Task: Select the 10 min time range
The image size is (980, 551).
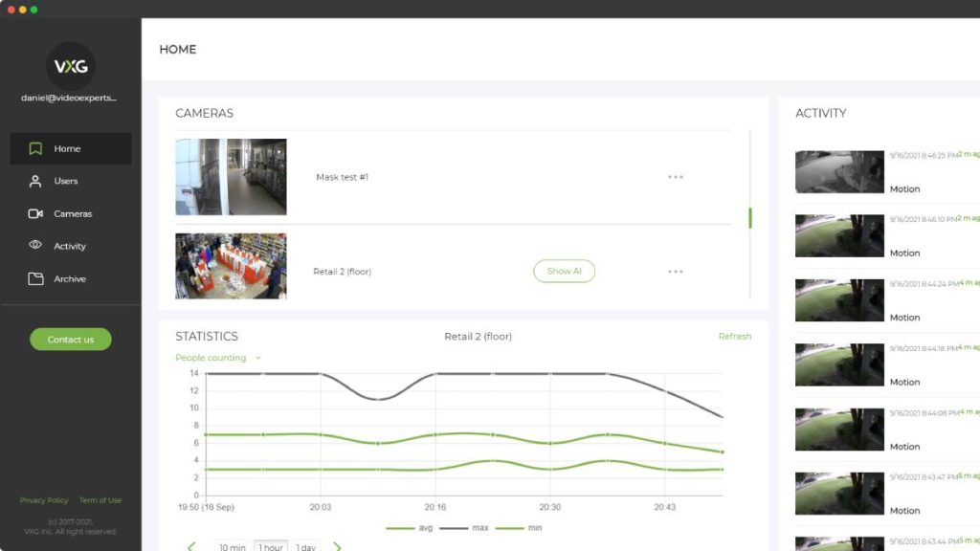Action: pos(232,547)
